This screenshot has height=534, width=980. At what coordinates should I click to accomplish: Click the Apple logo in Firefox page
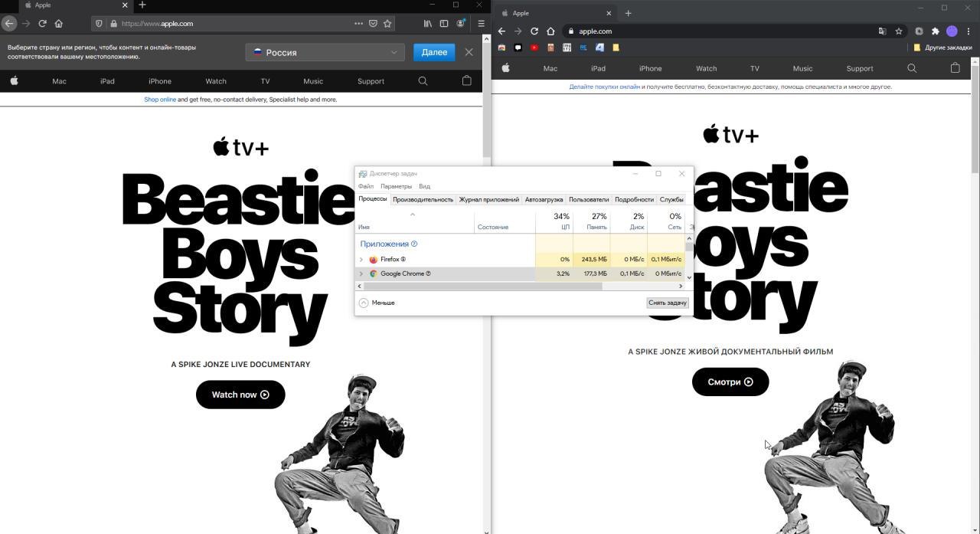[14, 80]
